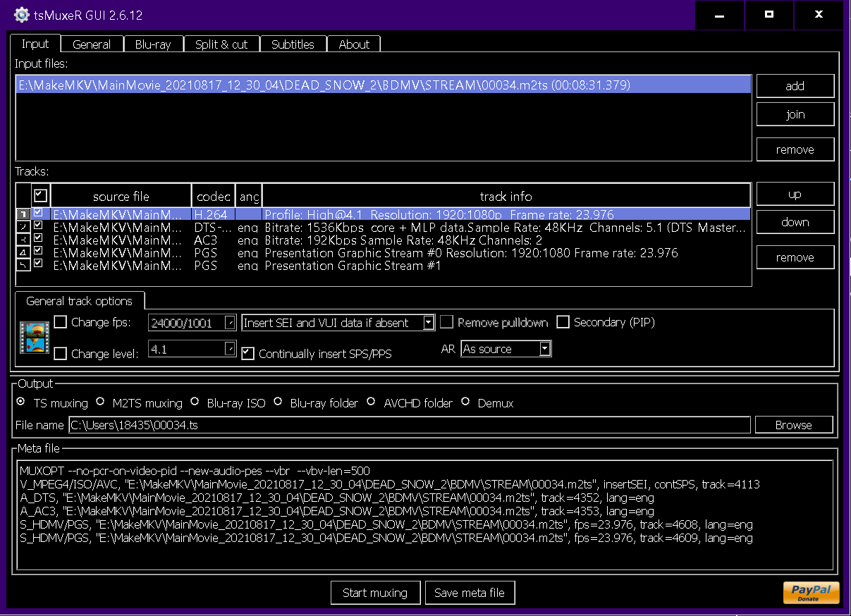The width and height of the screenshot is (851, 616).
Task: Uncheck the PGS Stream #1 track checkbox
Action: [x=38, y=265]
